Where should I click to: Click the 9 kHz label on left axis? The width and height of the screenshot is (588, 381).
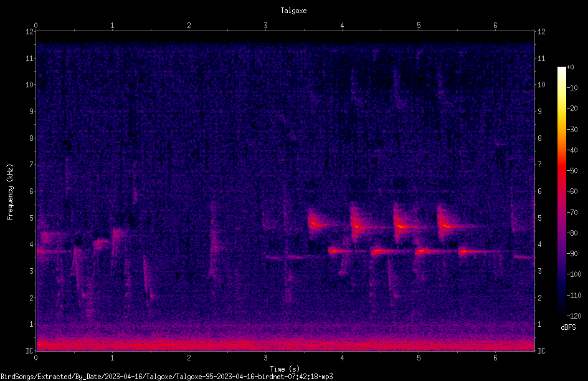[30, 111]
